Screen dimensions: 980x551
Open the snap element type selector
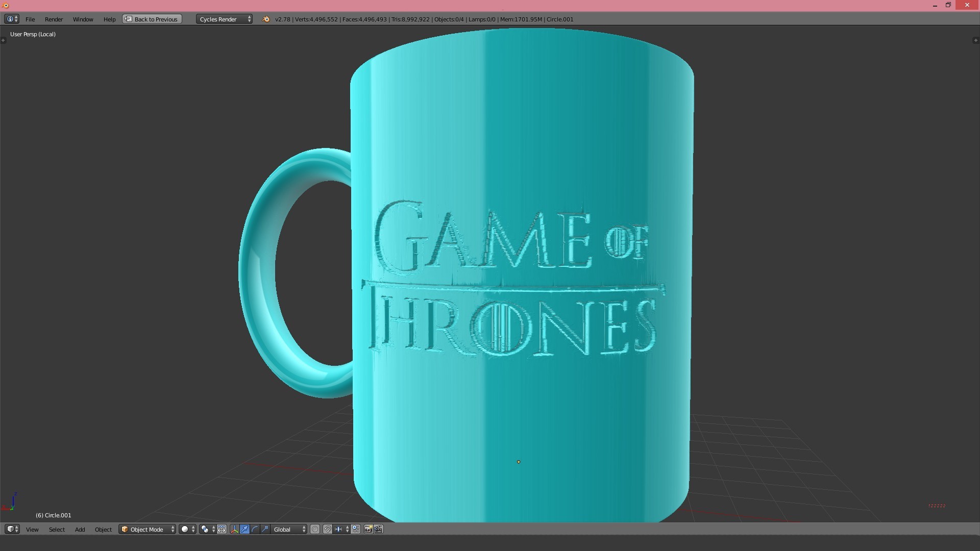point(341,529)
